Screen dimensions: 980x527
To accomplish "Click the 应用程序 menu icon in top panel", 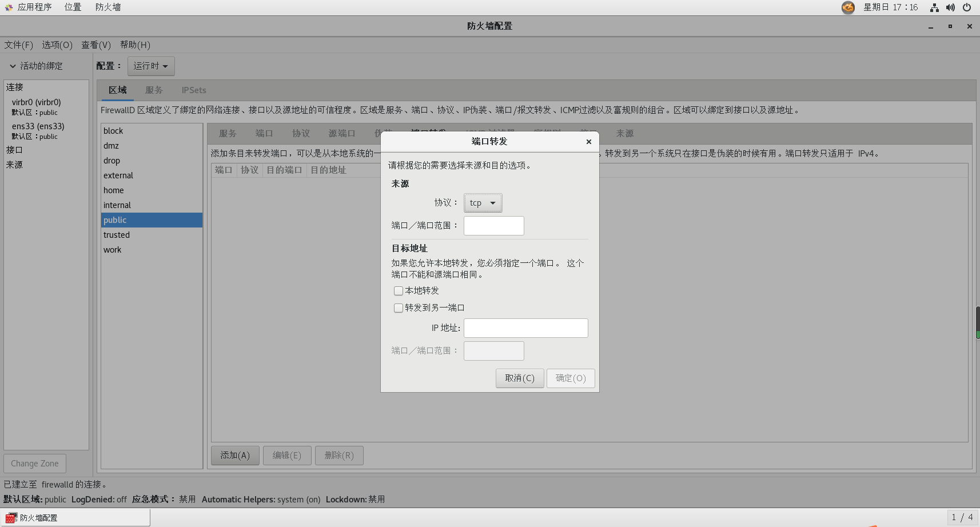I will tap(9, 7).
